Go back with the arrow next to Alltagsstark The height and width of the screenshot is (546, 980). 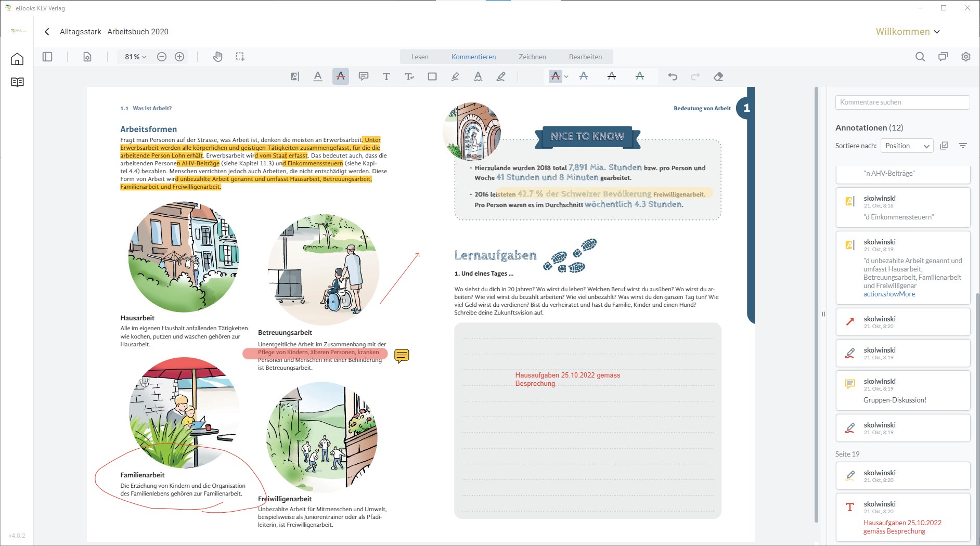pyautogui.click(x=47, y=32)
